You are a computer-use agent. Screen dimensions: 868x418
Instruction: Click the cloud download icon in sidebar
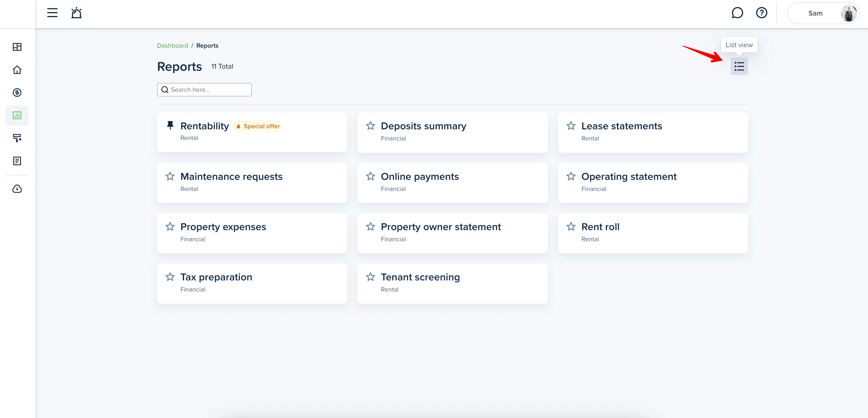17,189
